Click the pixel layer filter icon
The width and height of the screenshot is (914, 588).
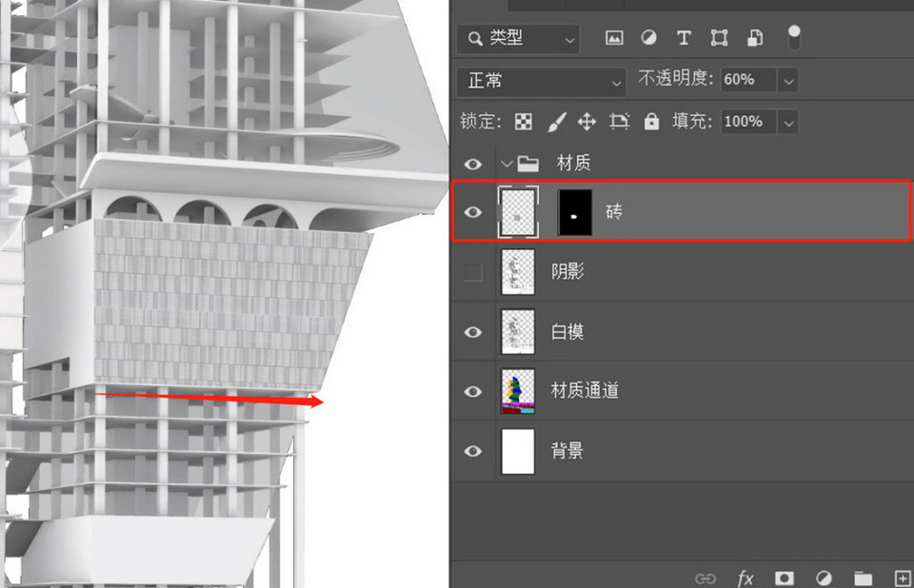[x=614, y=38]
